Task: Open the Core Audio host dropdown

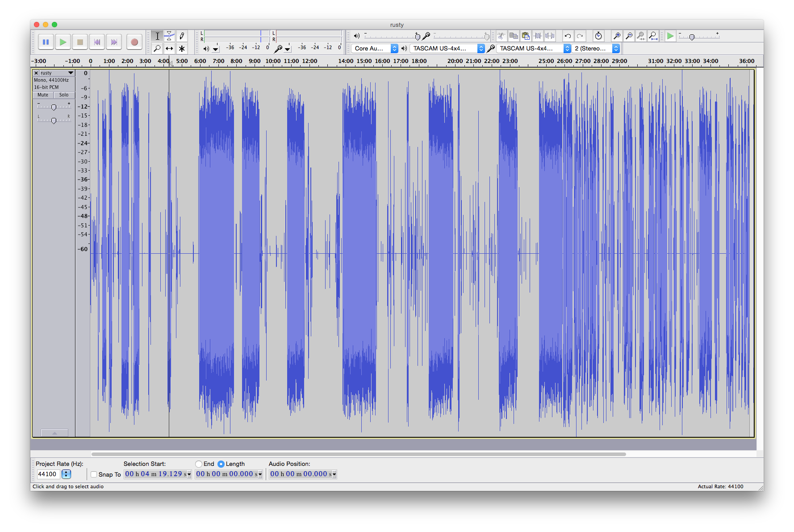Action: [375, 48]
